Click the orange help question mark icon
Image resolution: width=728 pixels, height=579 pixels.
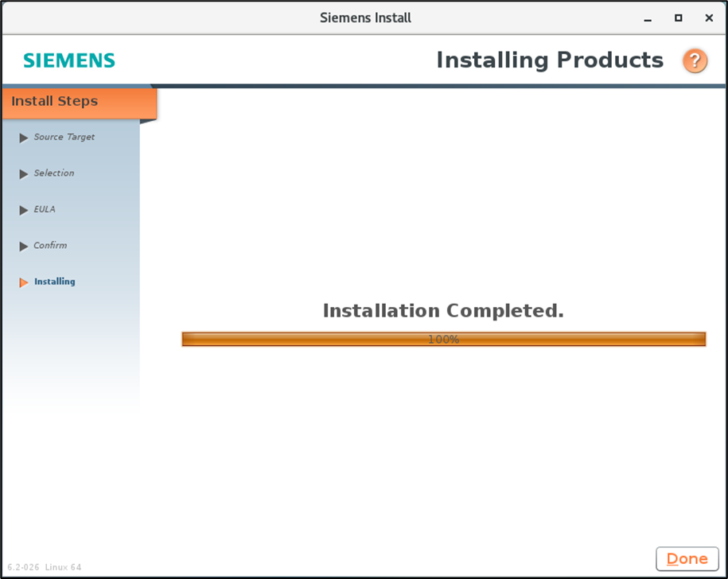point(695,60)
